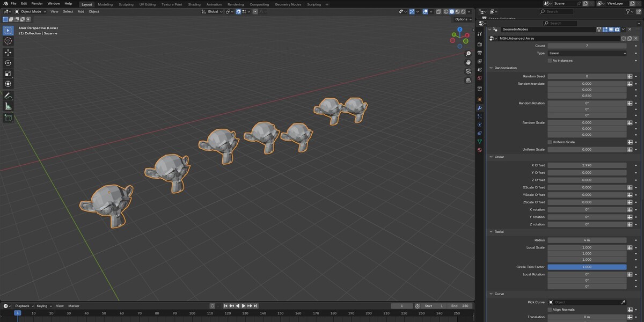Open the Global transform orientation dropdown
Image resolution: width=644 pixels, height=322 pixels.
point(213,11)
